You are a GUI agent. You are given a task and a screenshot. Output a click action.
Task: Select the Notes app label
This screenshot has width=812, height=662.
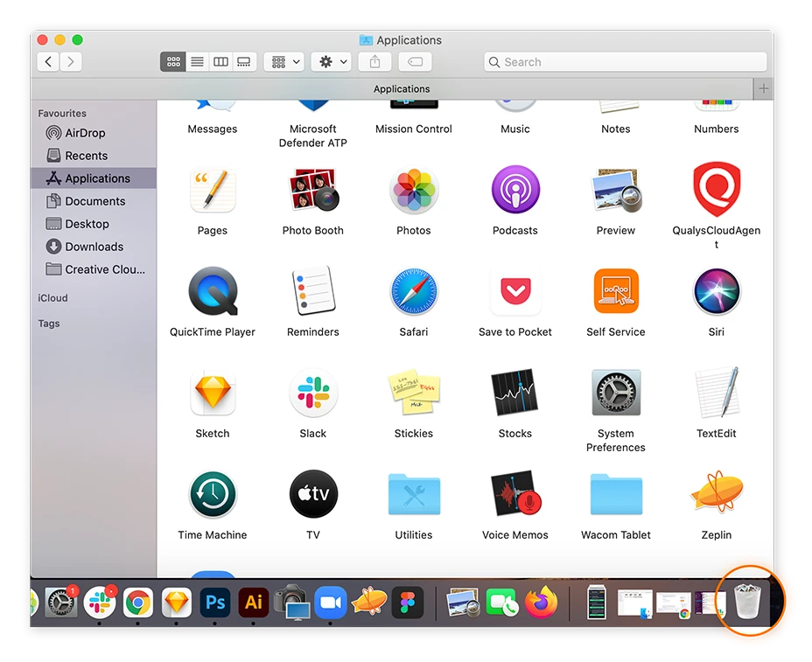[x=616, y=129]
